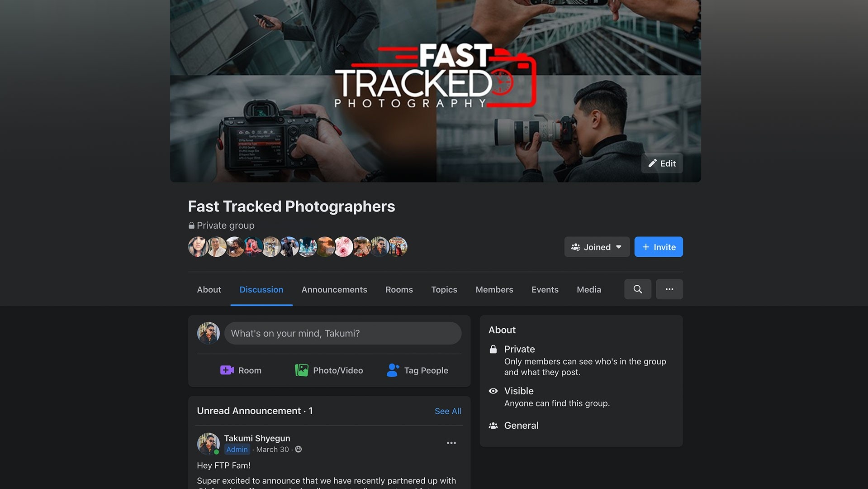Click the General group type text

coord(521,426)
